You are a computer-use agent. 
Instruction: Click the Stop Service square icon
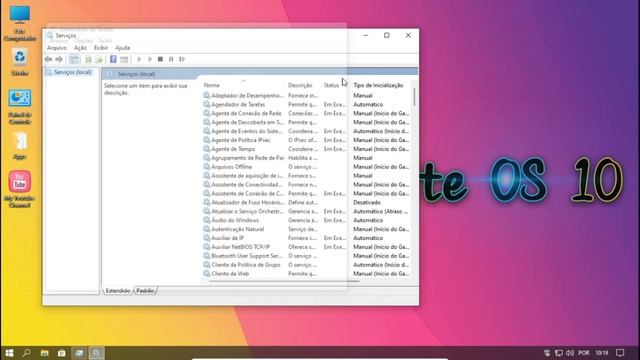point(160,59)
